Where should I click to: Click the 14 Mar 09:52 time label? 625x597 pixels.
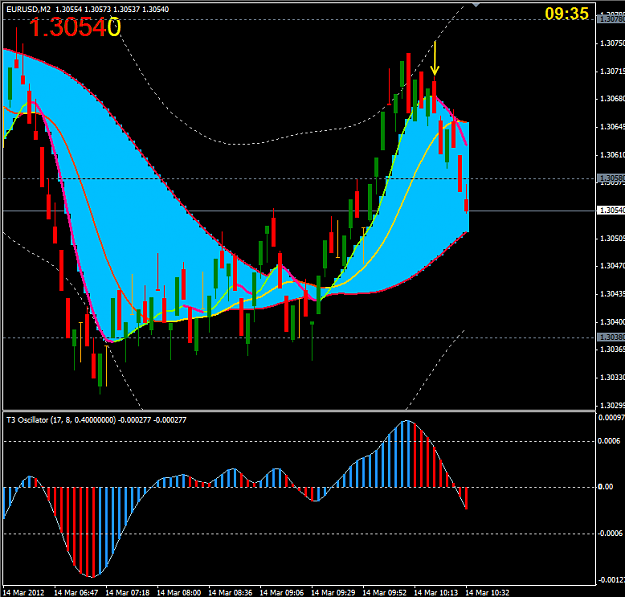click(x=385, y=593)
